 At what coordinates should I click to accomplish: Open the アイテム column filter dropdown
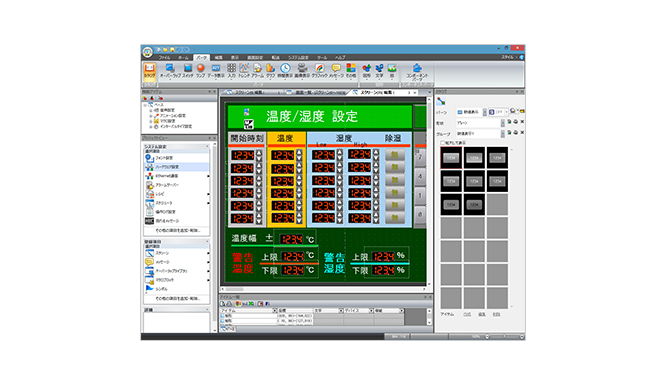tap(274, 310)
